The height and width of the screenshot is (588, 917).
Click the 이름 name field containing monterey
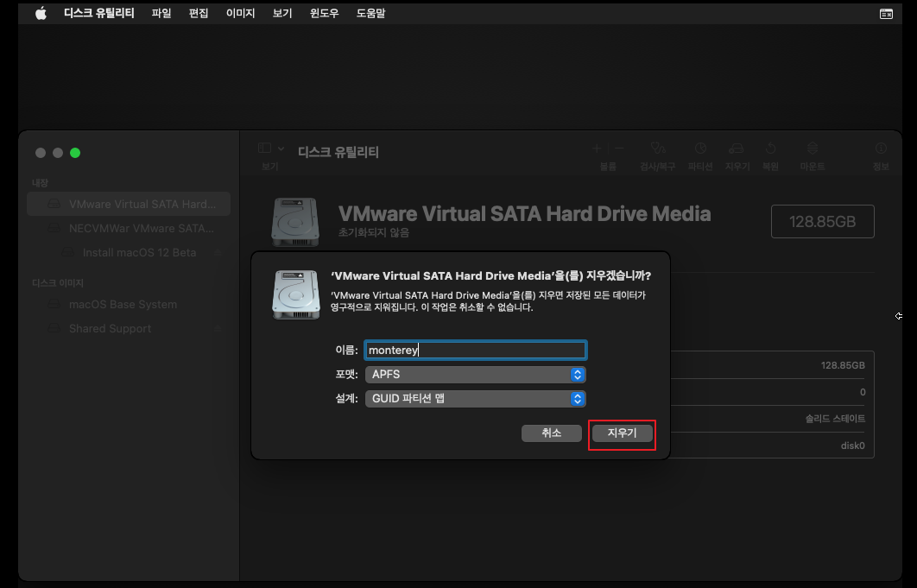pyautogui.click(x=476, y=350)
